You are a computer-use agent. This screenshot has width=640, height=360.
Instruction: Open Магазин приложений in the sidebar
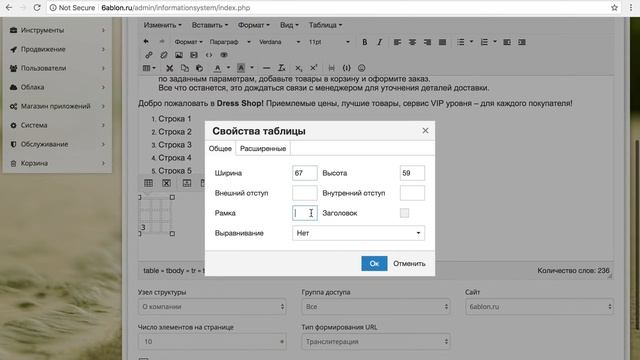click(x=57, y=106)
